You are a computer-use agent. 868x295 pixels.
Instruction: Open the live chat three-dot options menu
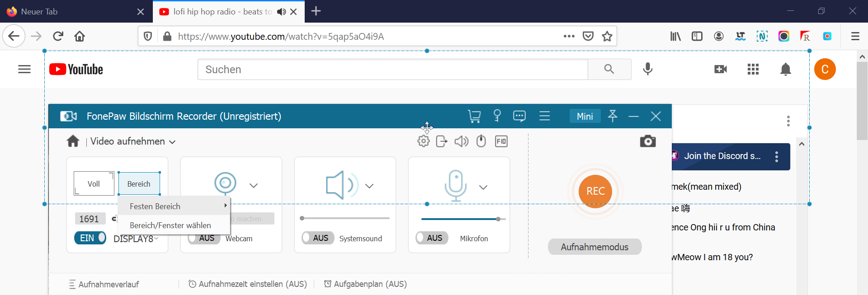[788, 121]
